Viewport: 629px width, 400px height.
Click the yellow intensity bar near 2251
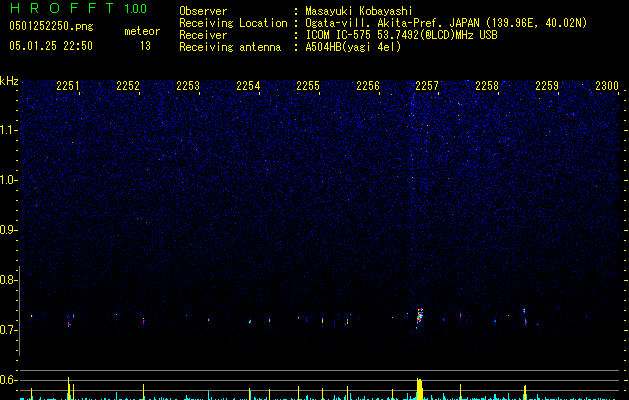coord(69,388)
